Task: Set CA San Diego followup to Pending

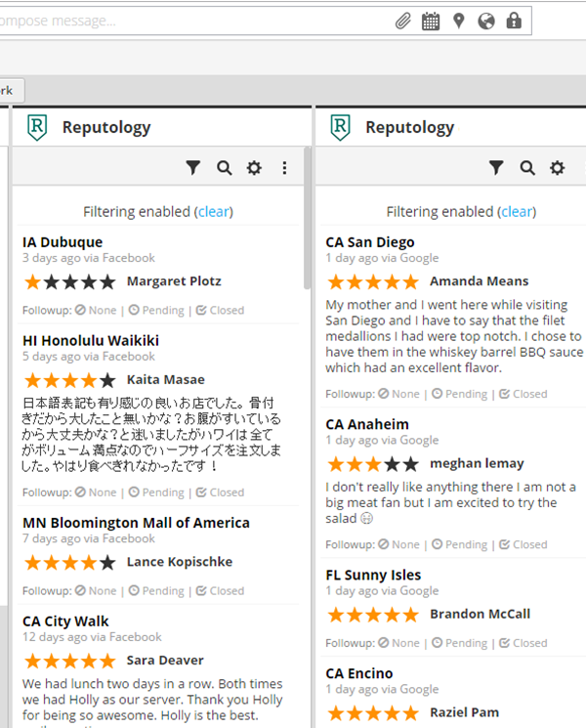Action: [459, 394]
